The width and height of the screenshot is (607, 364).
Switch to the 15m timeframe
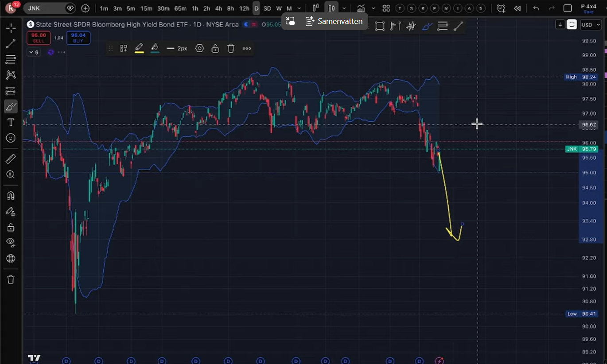click(x=146, y=8)
